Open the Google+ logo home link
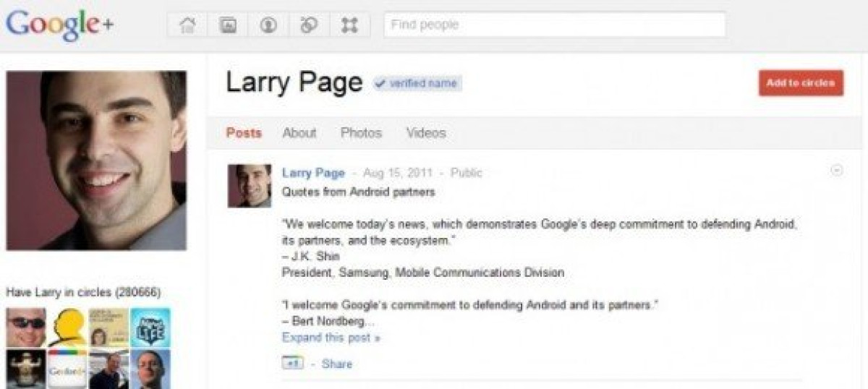 [59, 26]
